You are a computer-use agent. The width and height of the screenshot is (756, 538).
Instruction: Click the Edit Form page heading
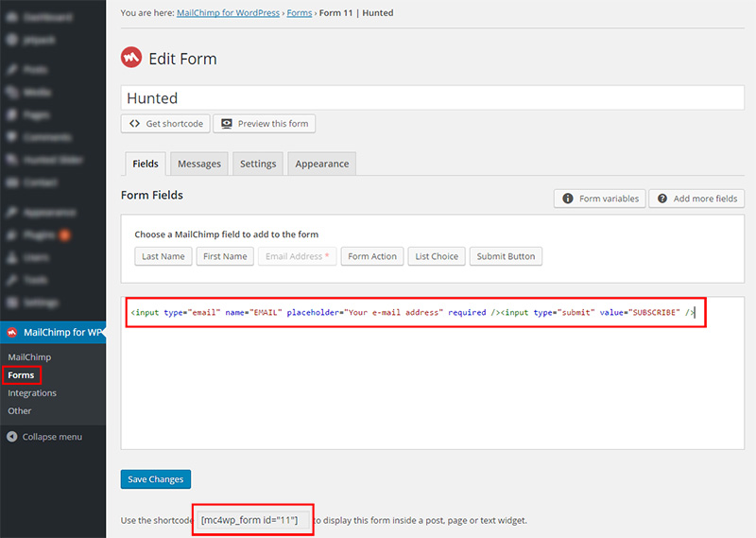182,59
